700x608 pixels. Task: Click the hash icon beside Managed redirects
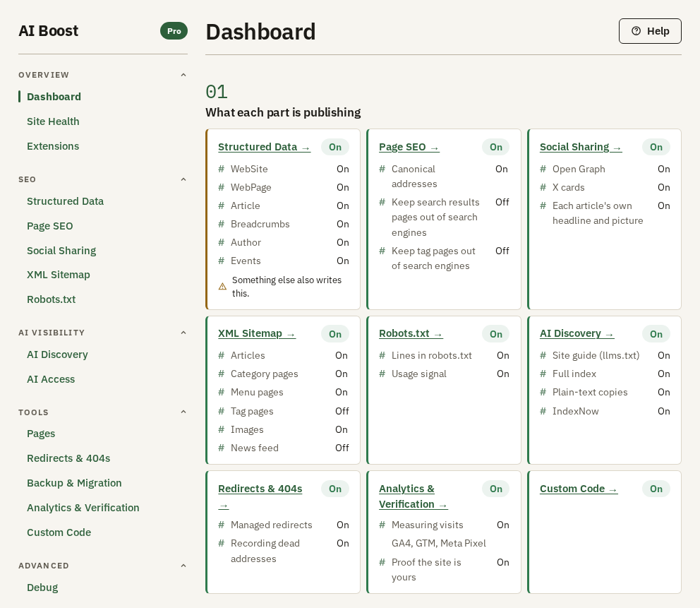pyautogui.click(x=221, y=525)
